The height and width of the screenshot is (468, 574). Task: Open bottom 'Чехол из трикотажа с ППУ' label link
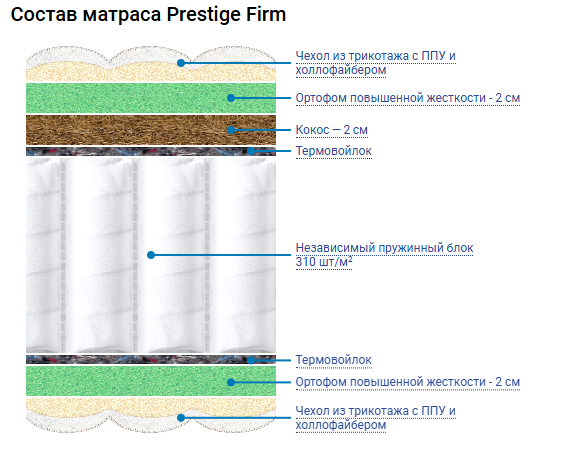[376, 418]
